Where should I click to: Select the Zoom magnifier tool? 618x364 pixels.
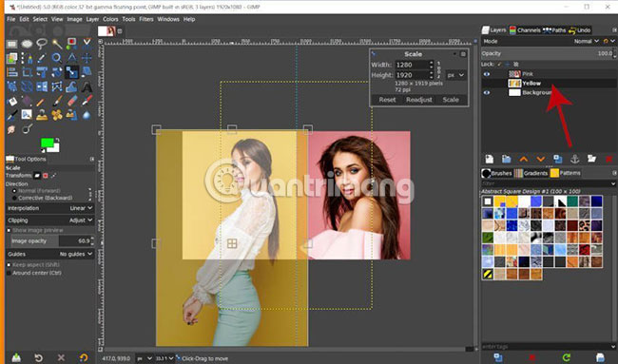pos(57,58)
